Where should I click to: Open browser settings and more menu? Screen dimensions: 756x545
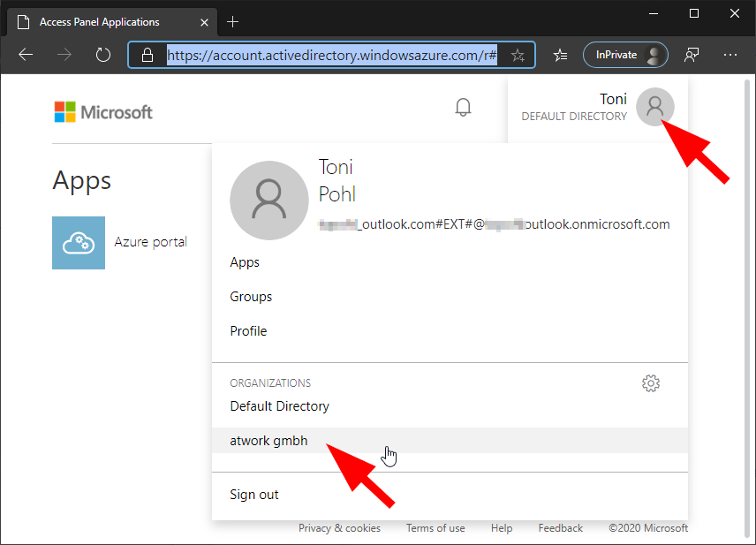[730, 55]
